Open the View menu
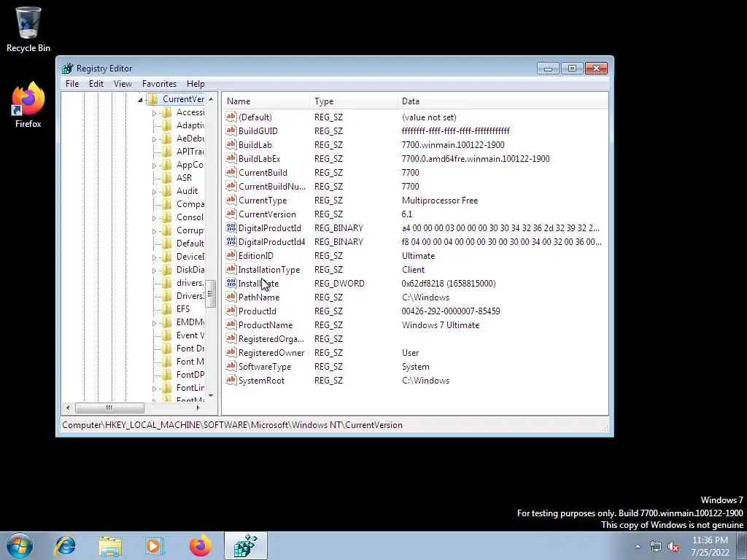The height and width of the screenshot is (560, 747). pos(123,84)
